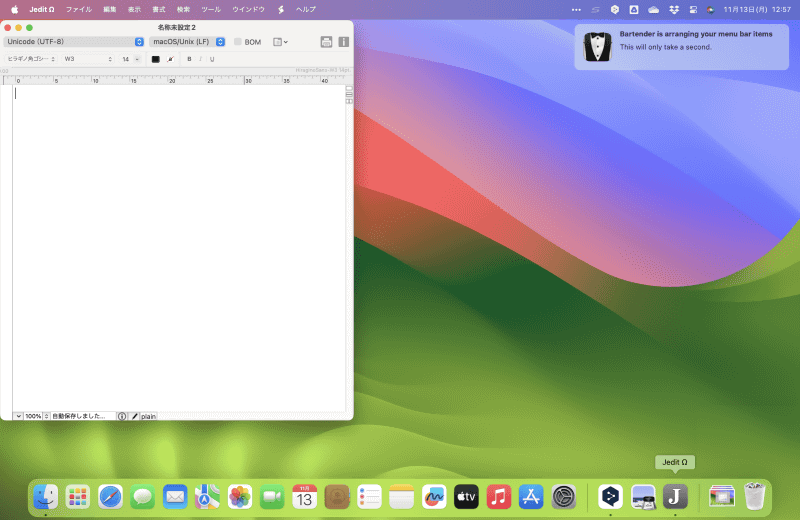Open the script lightning-bolt menu
Viewport: 800px width, 520px height.
[x=281, y=10]
